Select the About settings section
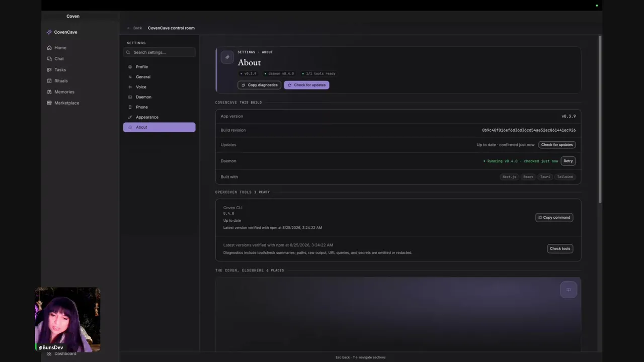The height and width of the screenshot is (362, 644). [x=159, y=127]
